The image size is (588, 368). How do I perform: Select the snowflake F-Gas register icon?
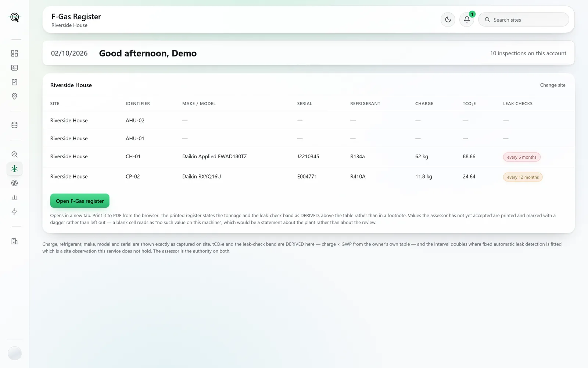point(14,169)
